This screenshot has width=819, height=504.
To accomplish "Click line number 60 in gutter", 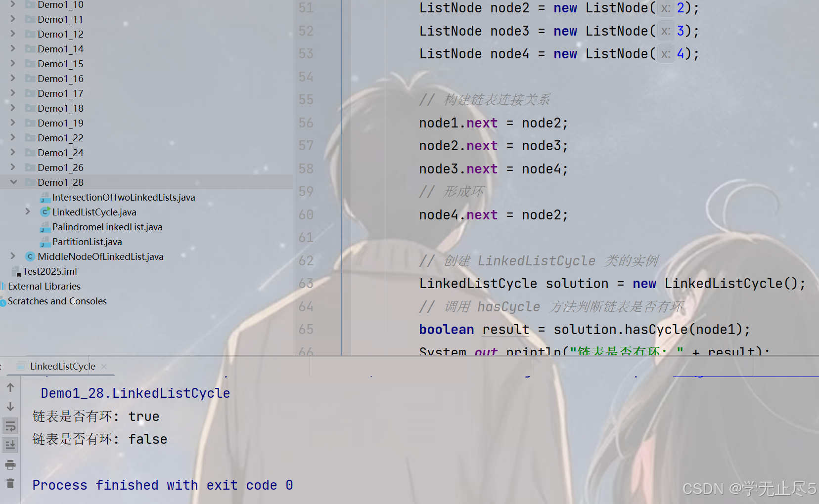I will [x=306, y=214].
